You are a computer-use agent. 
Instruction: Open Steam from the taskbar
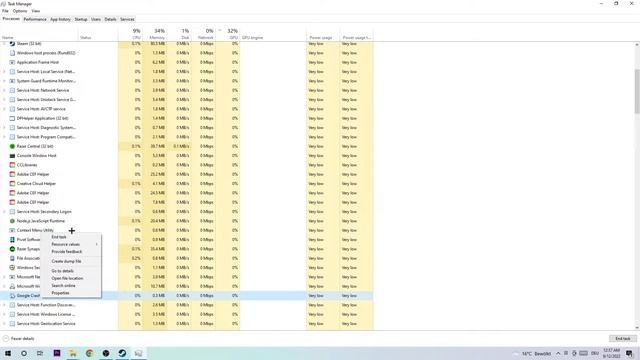pos(122,353)
